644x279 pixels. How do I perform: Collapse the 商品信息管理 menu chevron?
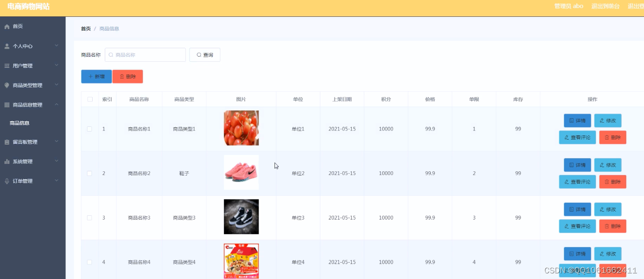(57, 104)
